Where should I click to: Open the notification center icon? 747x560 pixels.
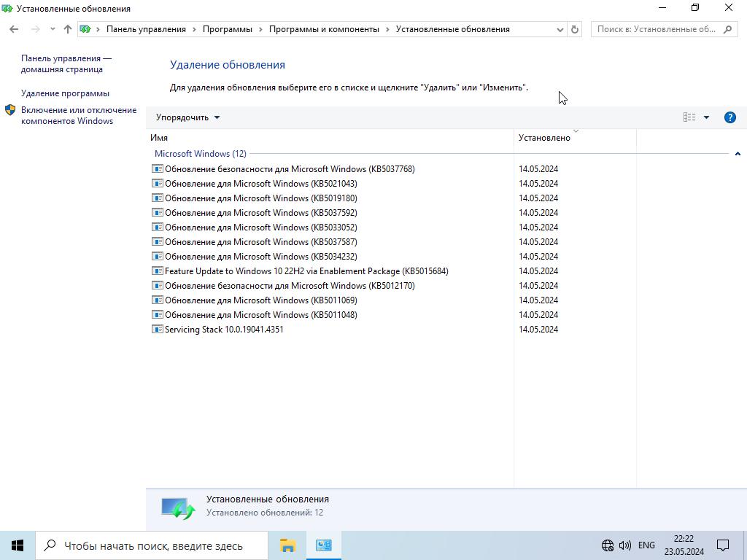(723, 545)
